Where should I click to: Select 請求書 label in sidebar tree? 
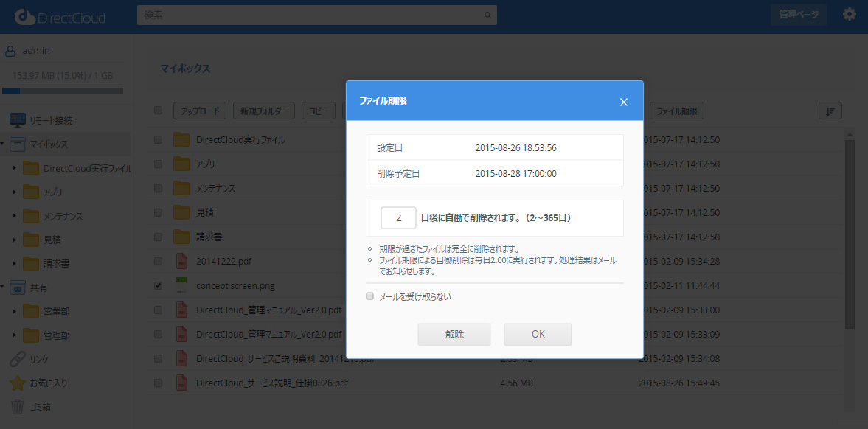tap(57, 263)
